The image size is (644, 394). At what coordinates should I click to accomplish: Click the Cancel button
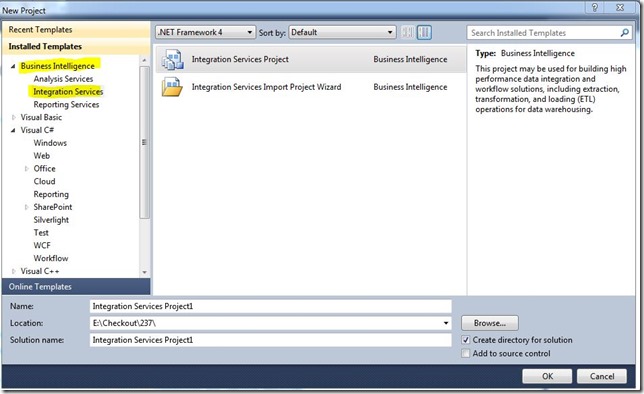click(602, 376)
